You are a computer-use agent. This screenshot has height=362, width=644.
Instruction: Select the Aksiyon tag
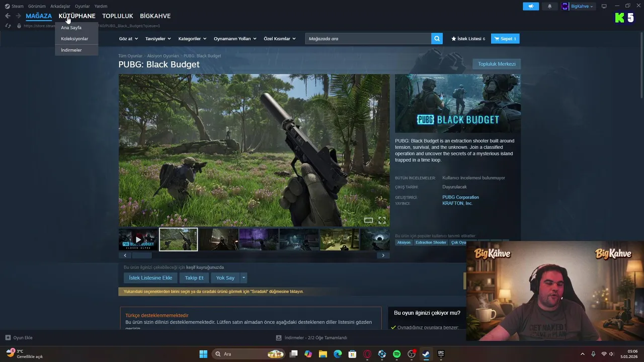[404, 242]
